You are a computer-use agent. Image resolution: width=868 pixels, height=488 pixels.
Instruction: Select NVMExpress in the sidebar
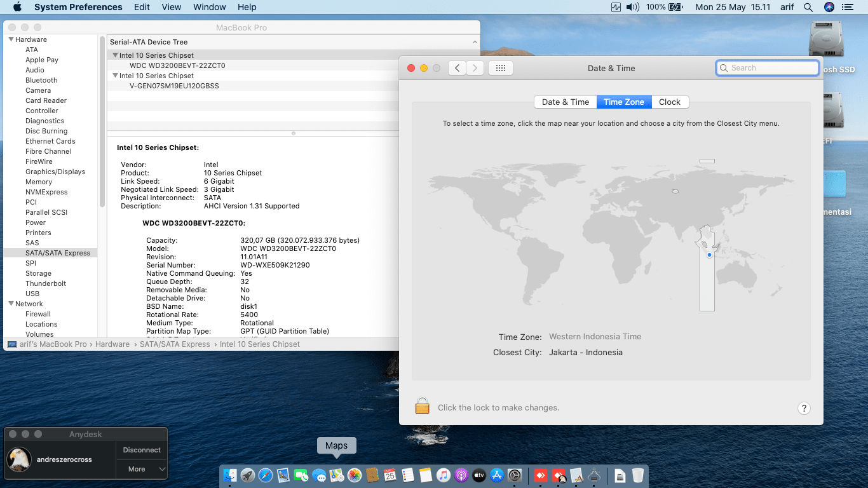(x=46, y=192)
